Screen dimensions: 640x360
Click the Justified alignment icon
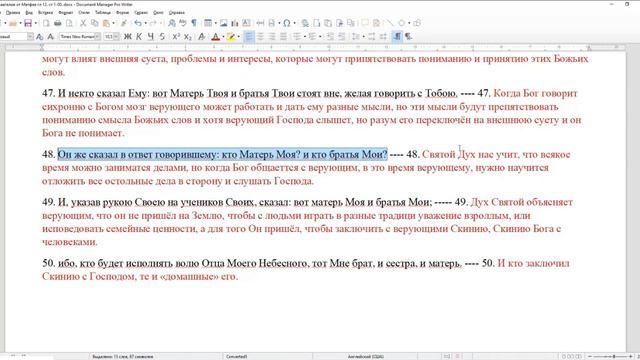pos(283,37)
